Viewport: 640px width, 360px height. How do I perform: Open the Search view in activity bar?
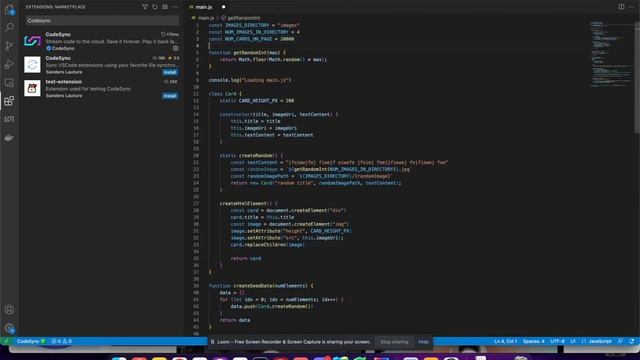point(9,27)
